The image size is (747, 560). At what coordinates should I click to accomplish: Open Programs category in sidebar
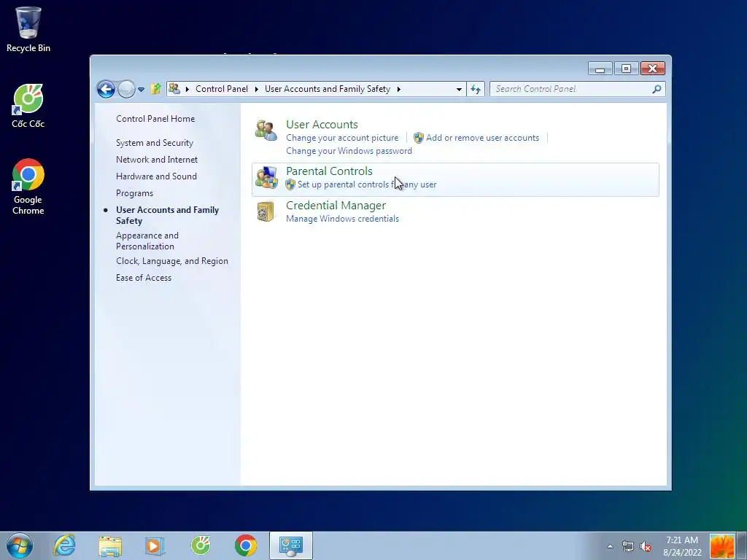(134, 193)
